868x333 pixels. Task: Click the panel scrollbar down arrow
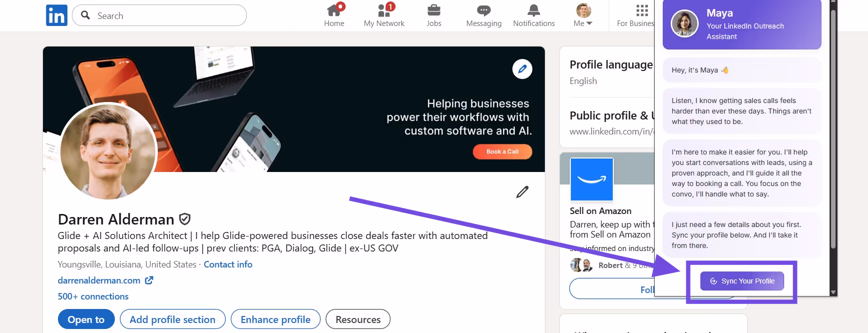pos(833,292)
